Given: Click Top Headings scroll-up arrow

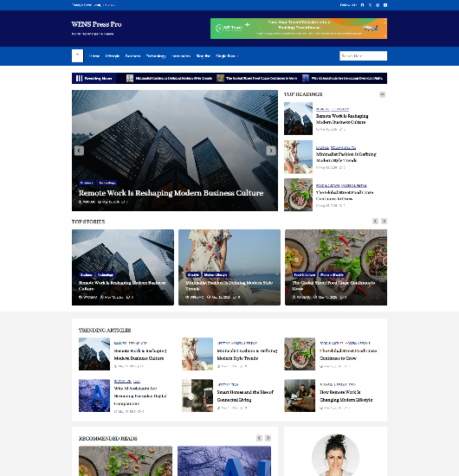Looking at the screenshot, I should 382,94.
